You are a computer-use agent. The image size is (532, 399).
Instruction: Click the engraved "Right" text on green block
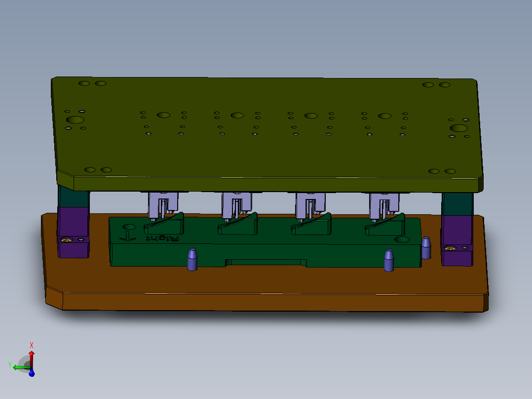[x=162, y=239]
